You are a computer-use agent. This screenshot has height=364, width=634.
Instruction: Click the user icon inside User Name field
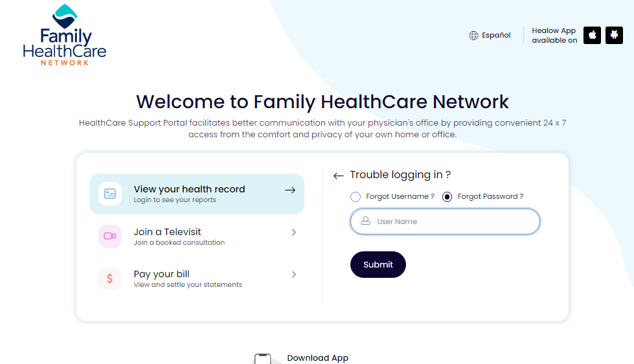(365, 221)
